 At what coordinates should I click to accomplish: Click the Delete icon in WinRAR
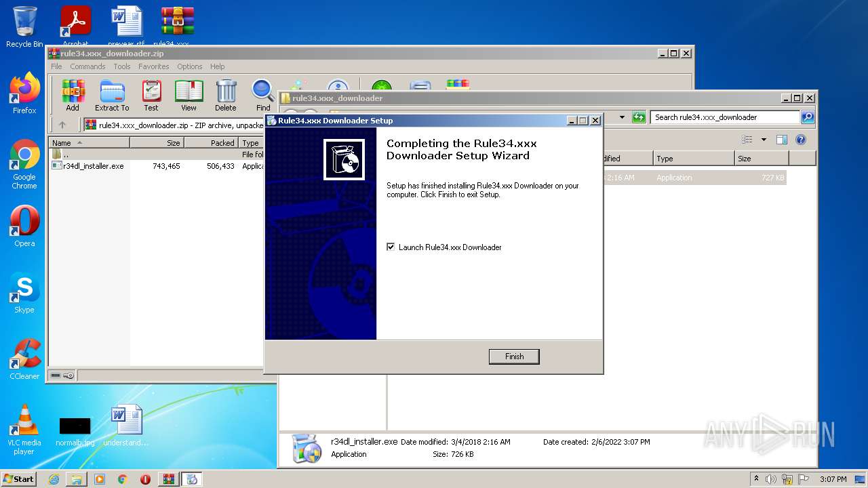226,96
